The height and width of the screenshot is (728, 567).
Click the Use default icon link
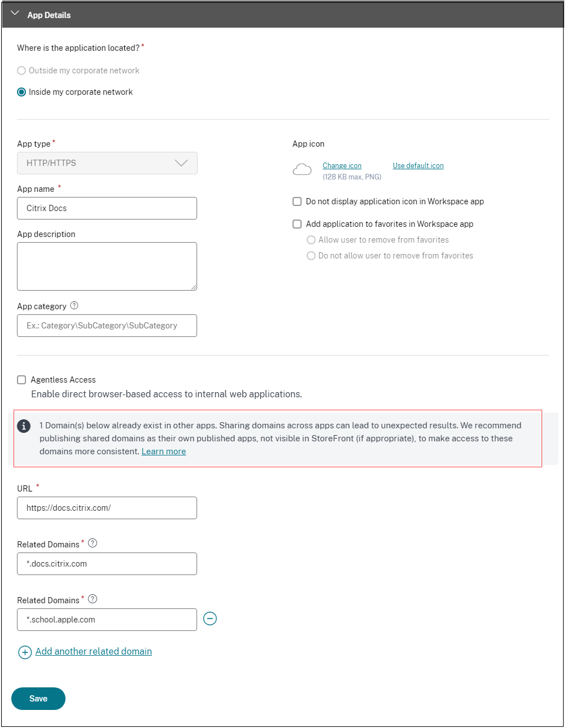pos(418,166)
